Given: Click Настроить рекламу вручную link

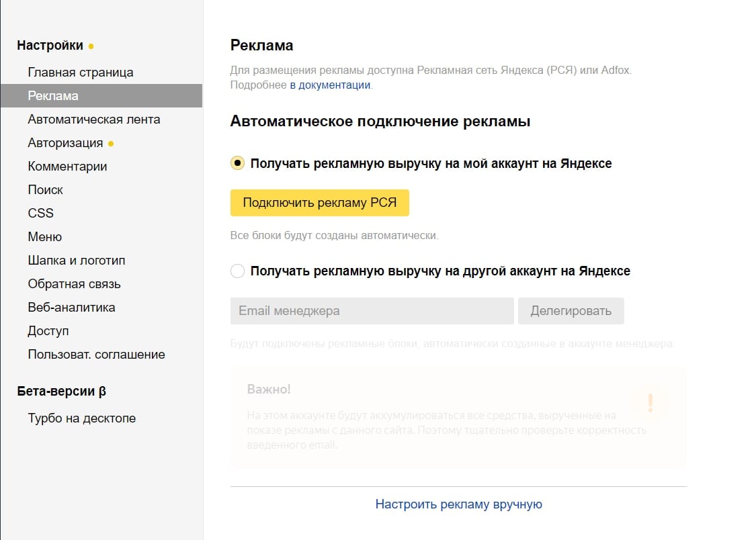Looking at the screenshot, I should coord(458,504).
